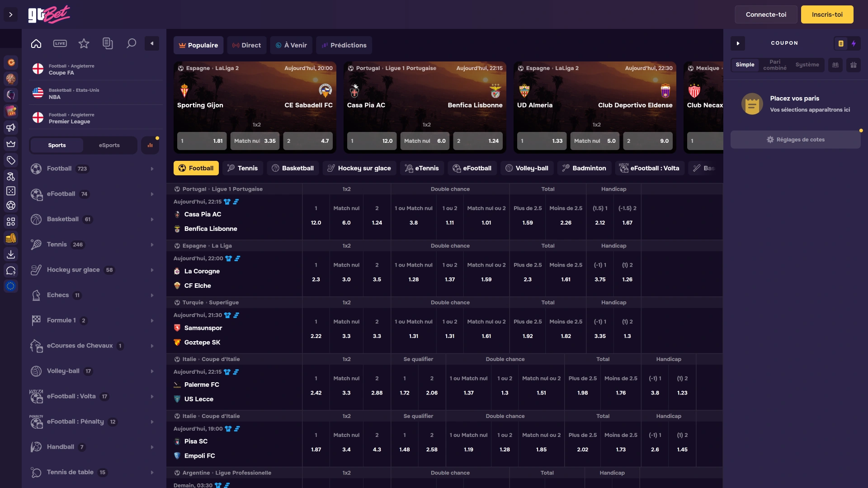This screenshot has width=868, height=488.
Task: Switch to the eSports toggle
Action: (109, 145)
